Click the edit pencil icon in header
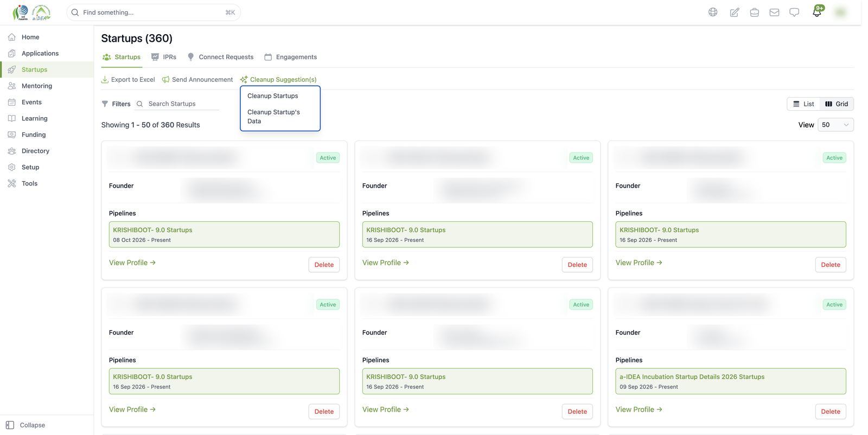 (x=734, y=12)
